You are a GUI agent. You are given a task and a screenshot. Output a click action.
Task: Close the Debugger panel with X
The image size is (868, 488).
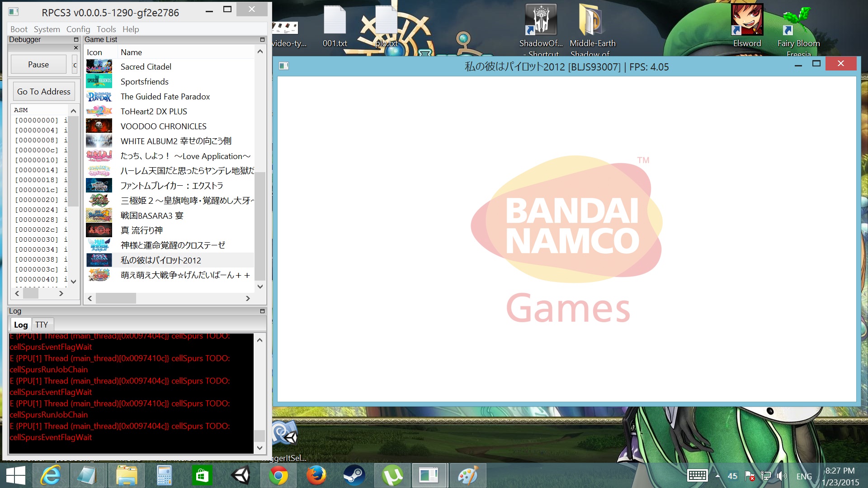[76, 47]
